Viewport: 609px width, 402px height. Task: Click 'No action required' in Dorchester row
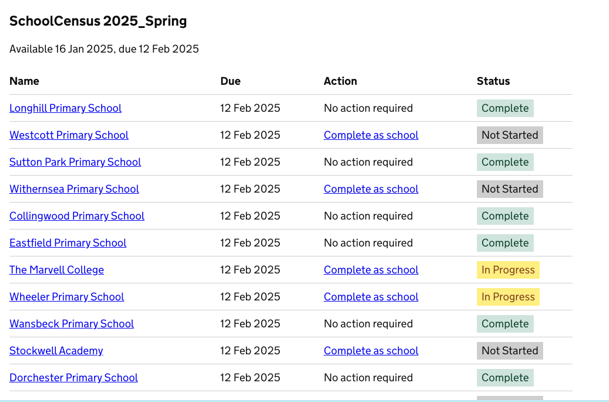pyautogui.click(x=368, y=378)
